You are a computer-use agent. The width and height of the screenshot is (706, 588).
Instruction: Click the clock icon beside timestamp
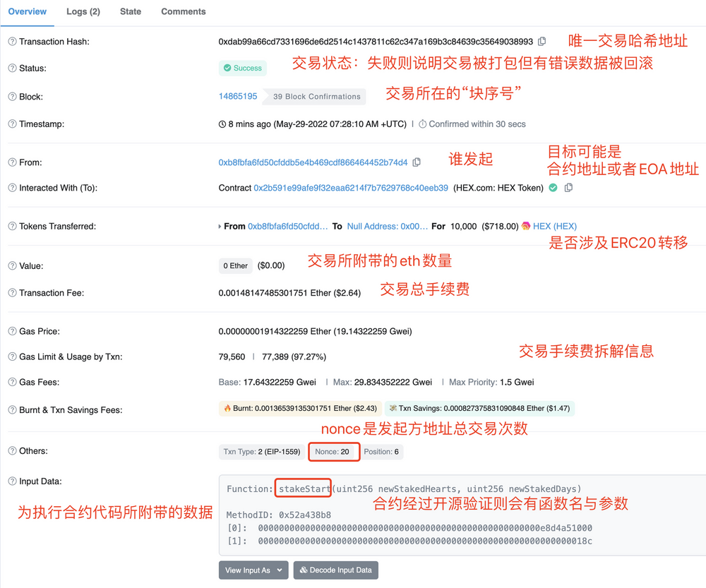click(x=222, y=124)
